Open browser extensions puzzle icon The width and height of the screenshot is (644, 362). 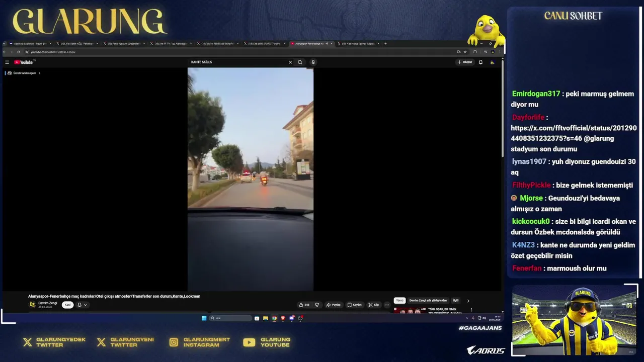click(475, 52)
